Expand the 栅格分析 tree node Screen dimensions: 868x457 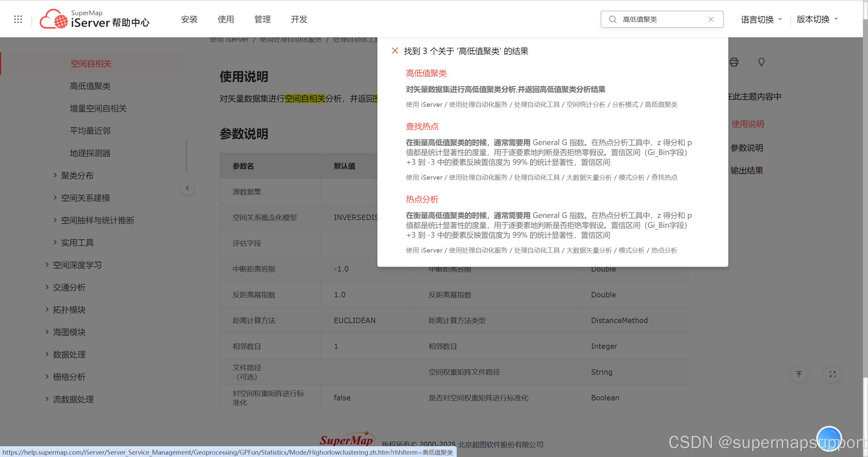coord(47,377)
